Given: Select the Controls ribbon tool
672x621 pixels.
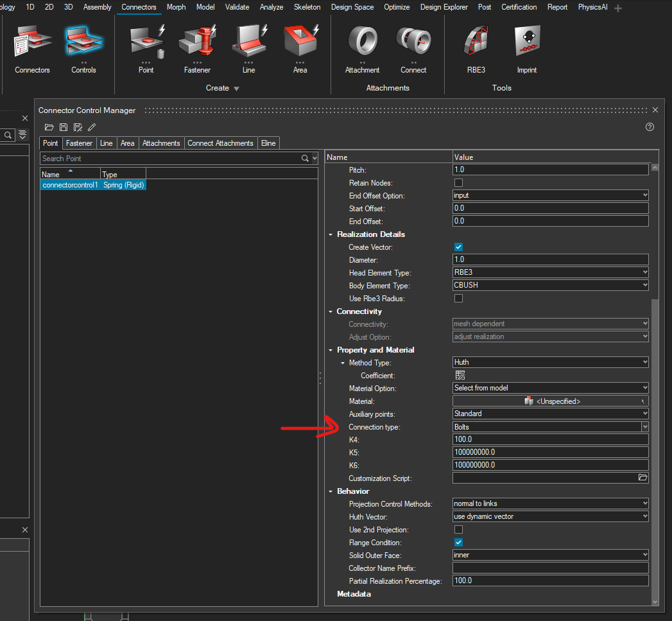Looking at the screenshot, I should click(83, 49).
